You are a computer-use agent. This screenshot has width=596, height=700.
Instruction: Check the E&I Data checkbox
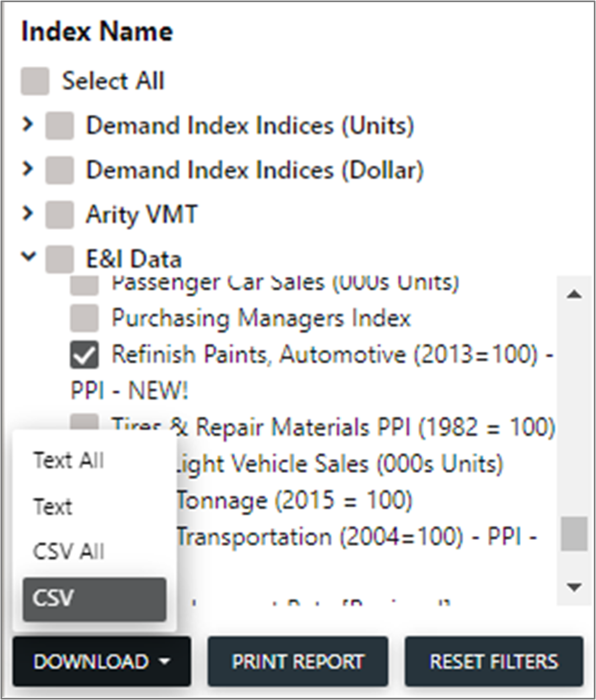coord(59,259)
